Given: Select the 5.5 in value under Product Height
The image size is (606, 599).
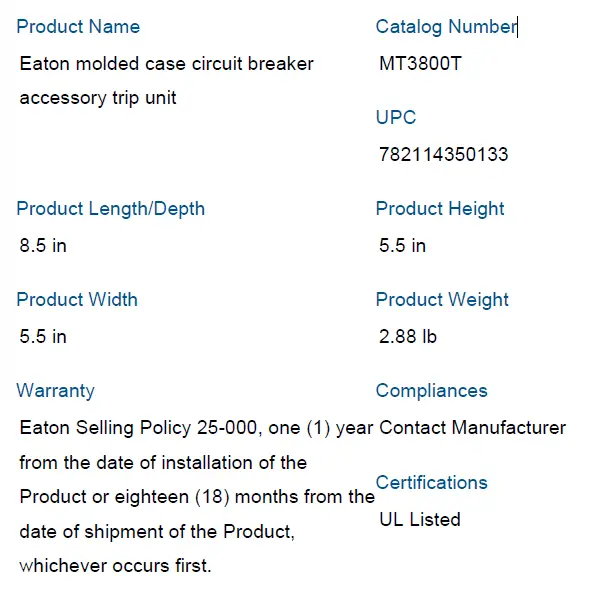Looking at the screenshot, I should (403, 246).
